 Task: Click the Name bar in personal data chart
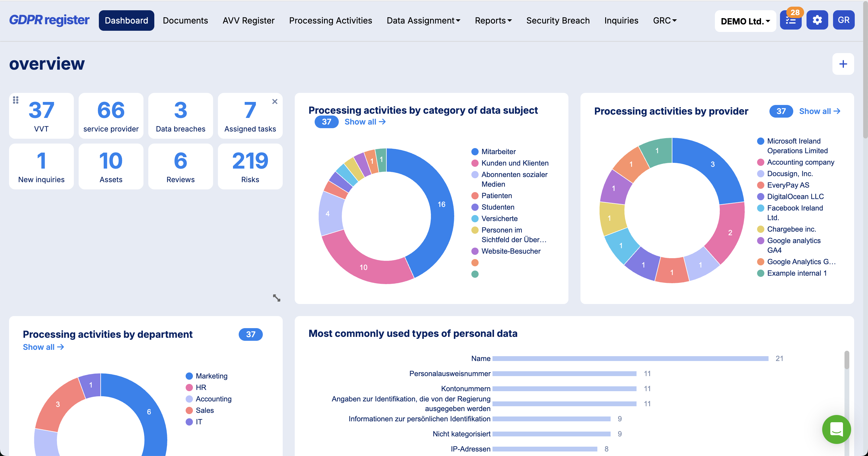(630, 359)
